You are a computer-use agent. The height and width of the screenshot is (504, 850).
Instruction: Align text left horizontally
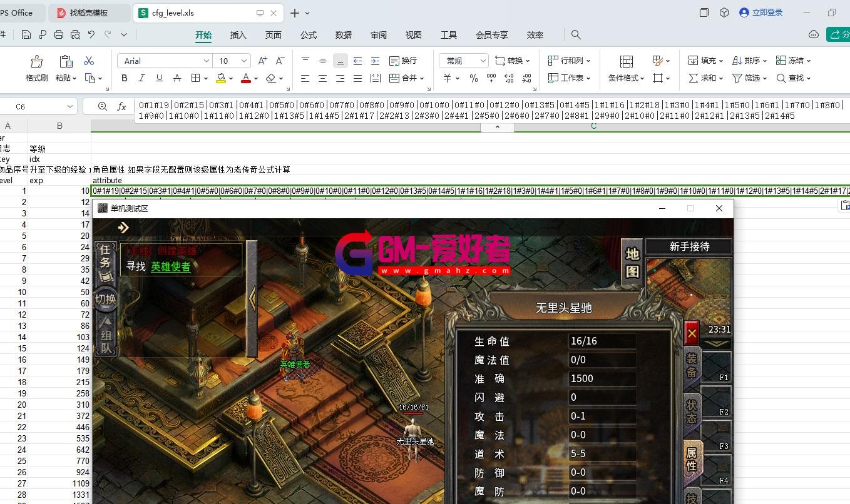[x=305, y=78]
